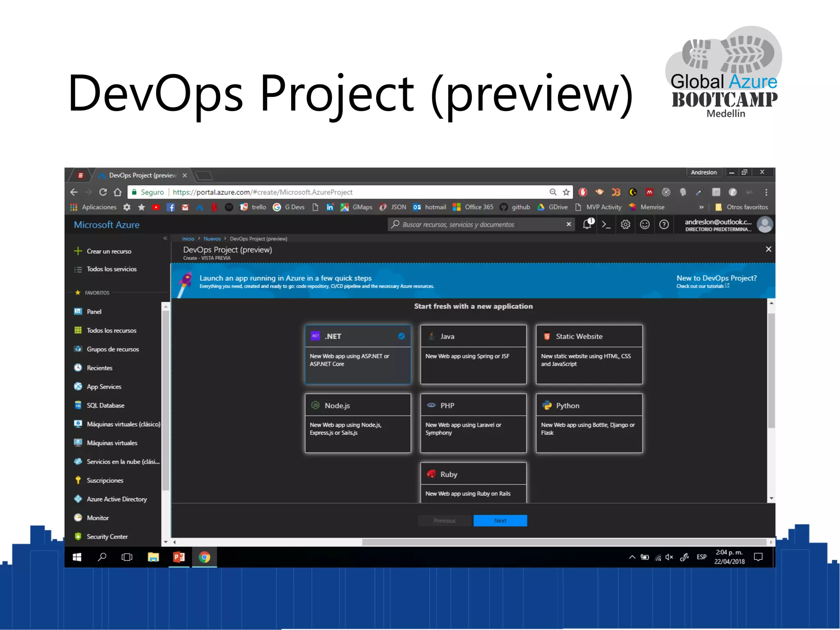Screen dimensions: 840x630
Task: Go back in browser
Action: click(74, 192)
